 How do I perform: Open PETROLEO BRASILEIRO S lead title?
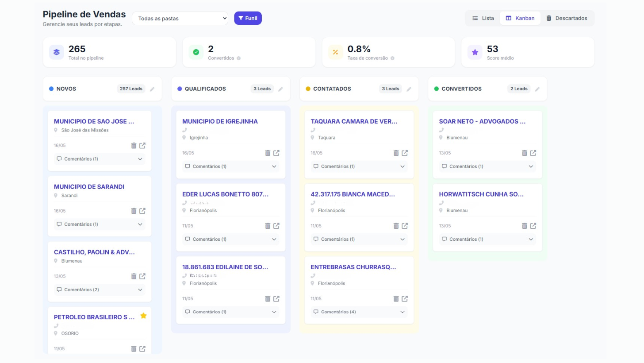coord(94,317)
